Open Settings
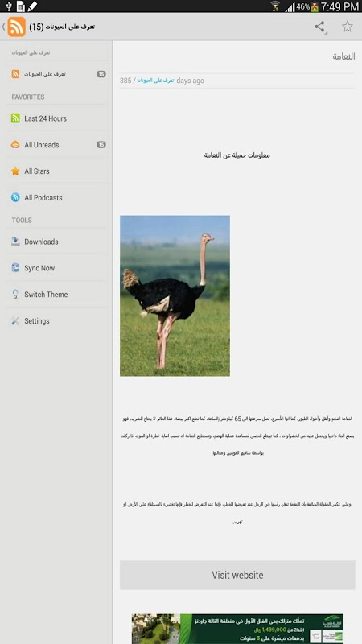Screen dimensions: 362x644 click(57, 320)
